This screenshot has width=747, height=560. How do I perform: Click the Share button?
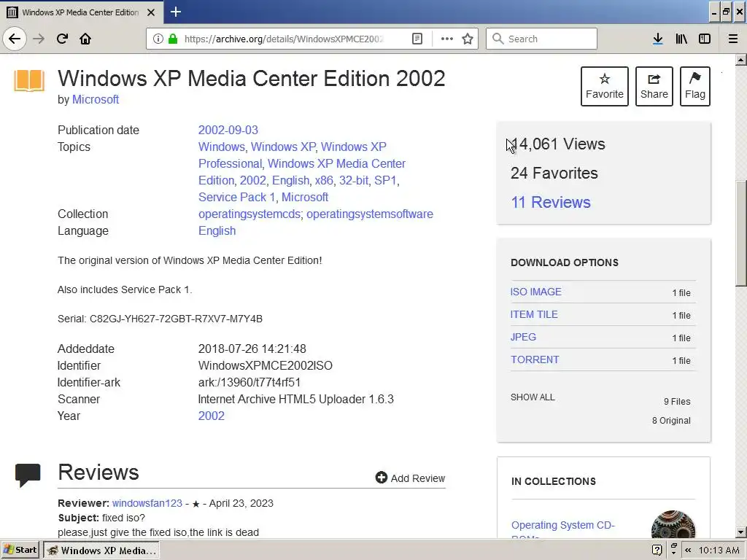654,86
